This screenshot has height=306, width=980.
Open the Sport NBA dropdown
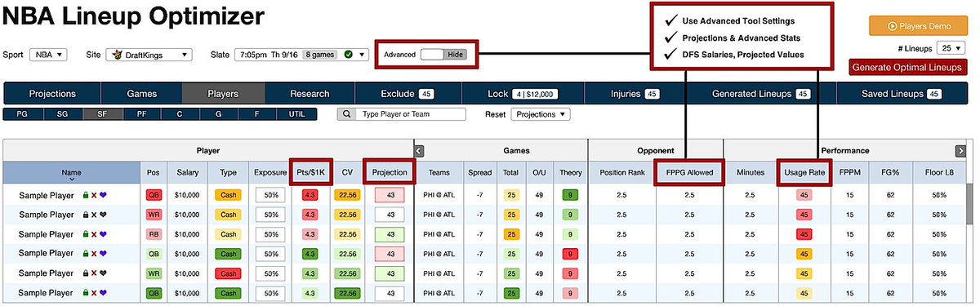[x=48, y=55]
